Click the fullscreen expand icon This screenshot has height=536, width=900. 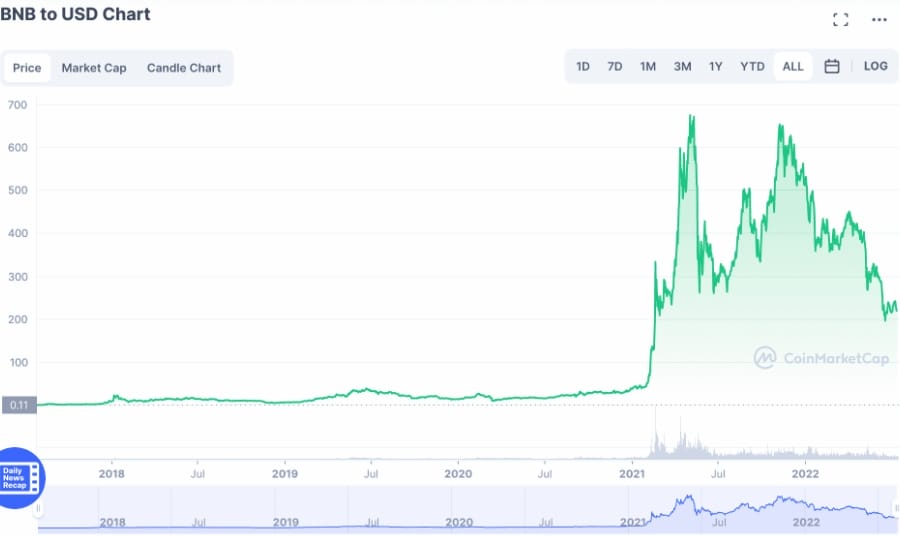840,19
